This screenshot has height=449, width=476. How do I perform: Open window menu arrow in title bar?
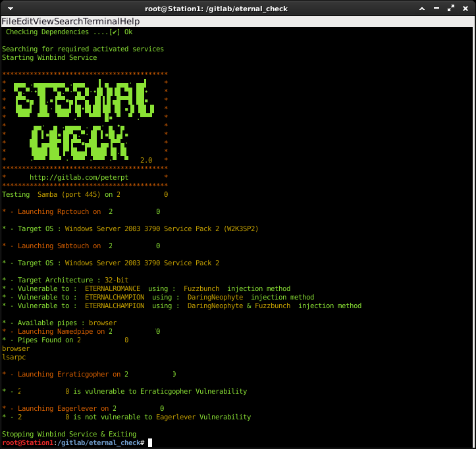pos(11,9)
